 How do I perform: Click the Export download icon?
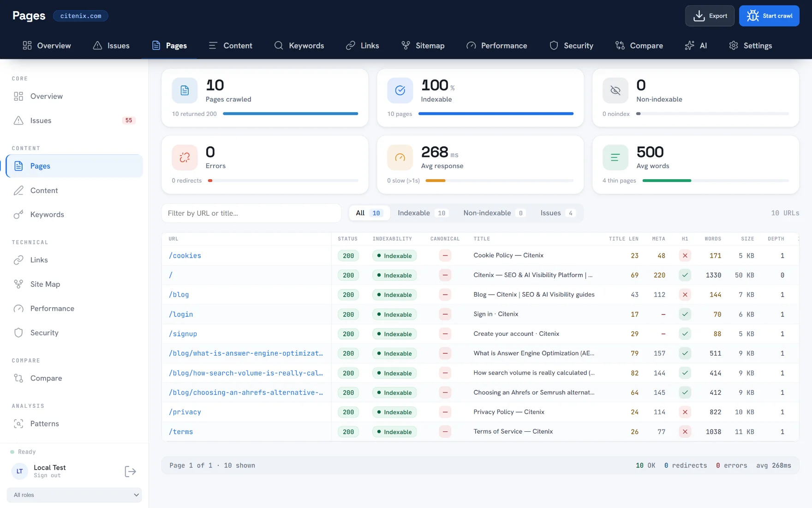coord(699,16)
